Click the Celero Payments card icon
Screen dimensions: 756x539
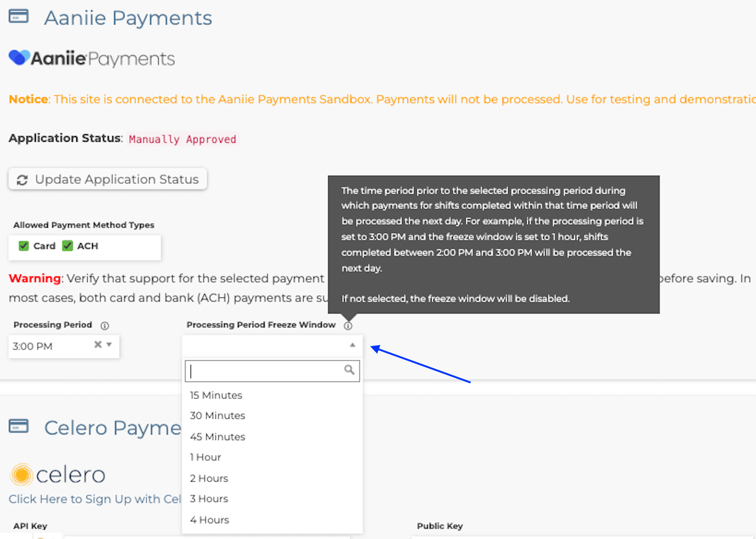click(x=18, y=426)
